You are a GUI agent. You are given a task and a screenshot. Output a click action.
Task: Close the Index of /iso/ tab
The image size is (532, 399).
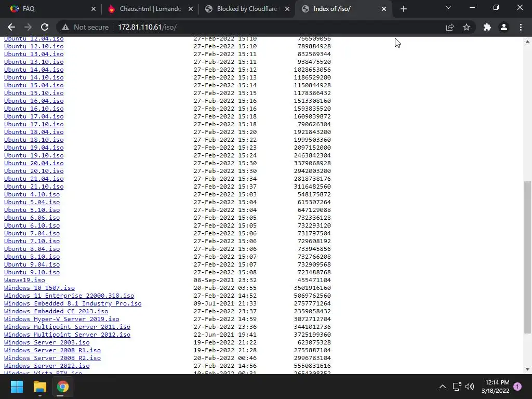(384, 9)
